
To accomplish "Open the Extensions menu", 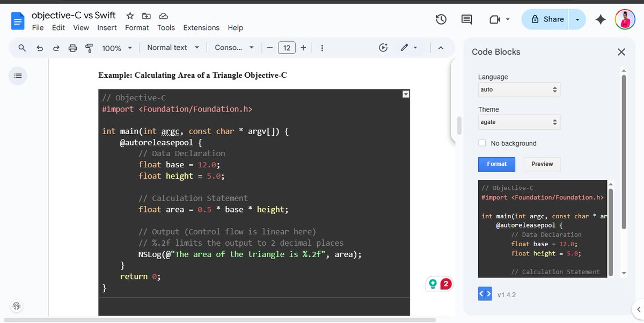I will [x=201, y=27].
